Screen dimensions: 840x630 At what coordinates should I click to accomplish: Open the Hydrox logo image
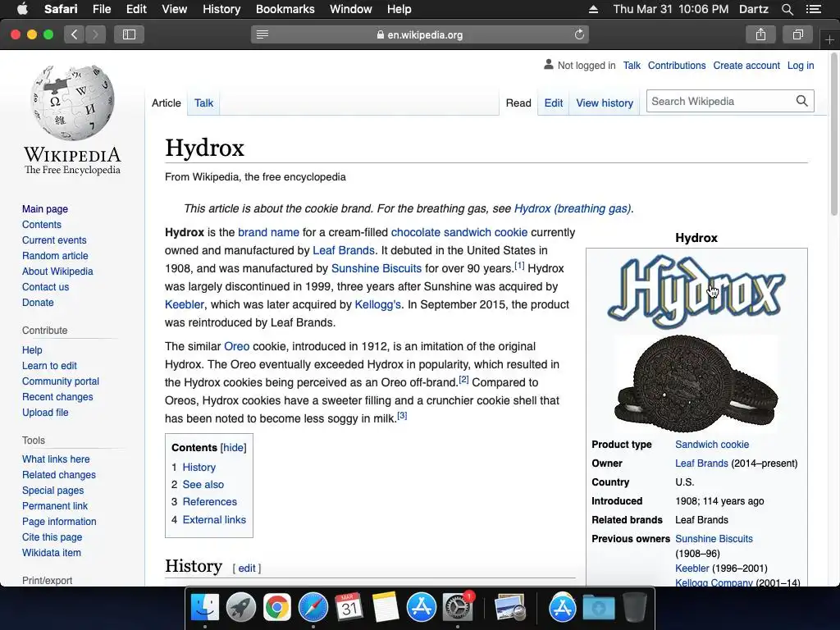[x=696, y=292]
